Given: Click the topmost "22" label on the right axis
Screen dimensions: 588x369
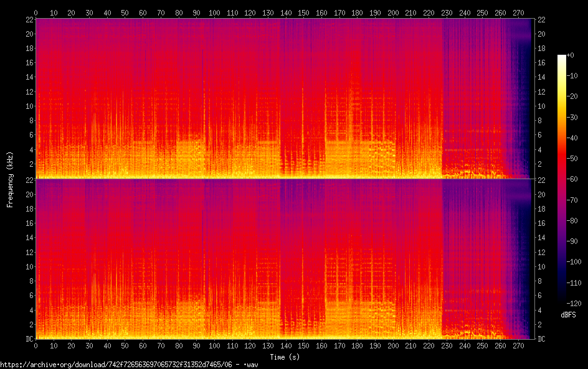Looking at the screenshot, I should [541, 19].
